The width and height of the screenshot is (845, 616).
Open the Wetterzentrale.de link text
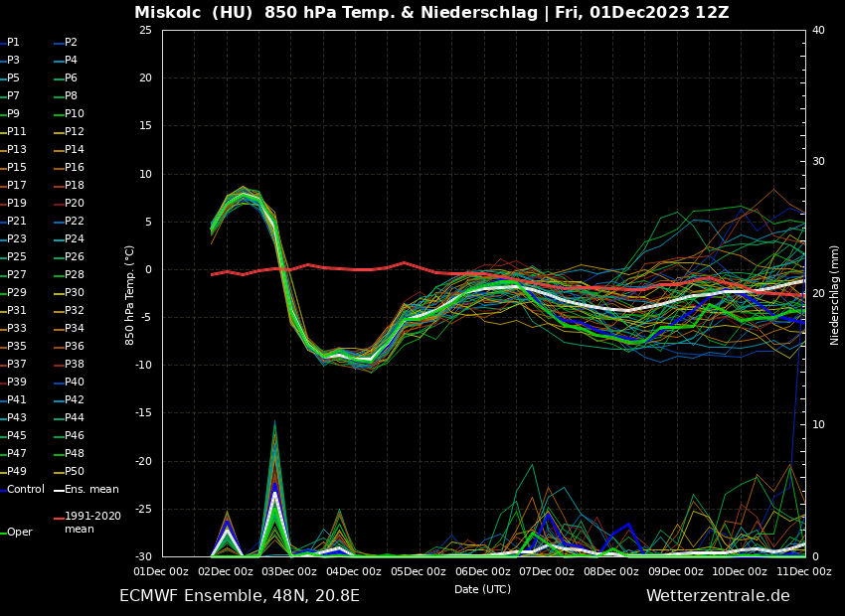tap(717, 596)
